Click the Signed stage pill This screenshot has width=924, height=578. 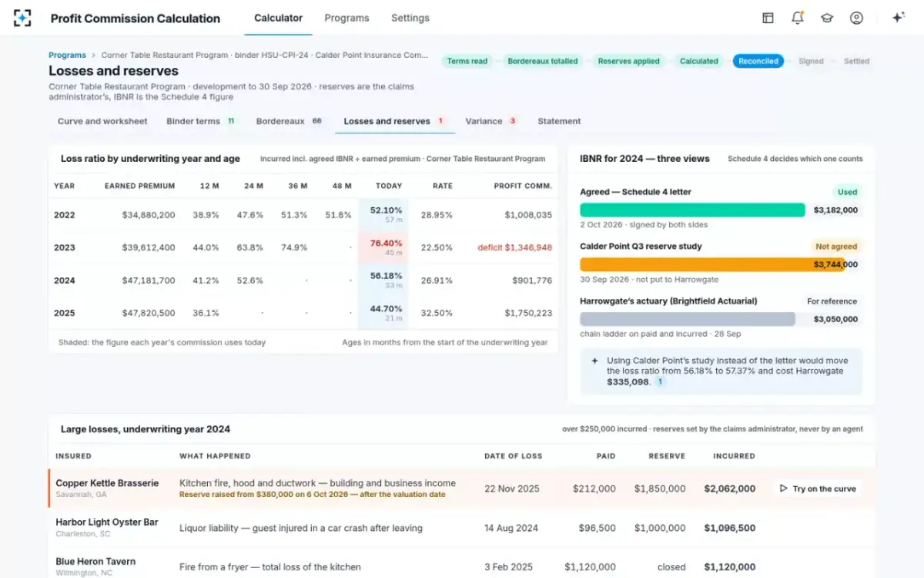(x=811, y=61)
